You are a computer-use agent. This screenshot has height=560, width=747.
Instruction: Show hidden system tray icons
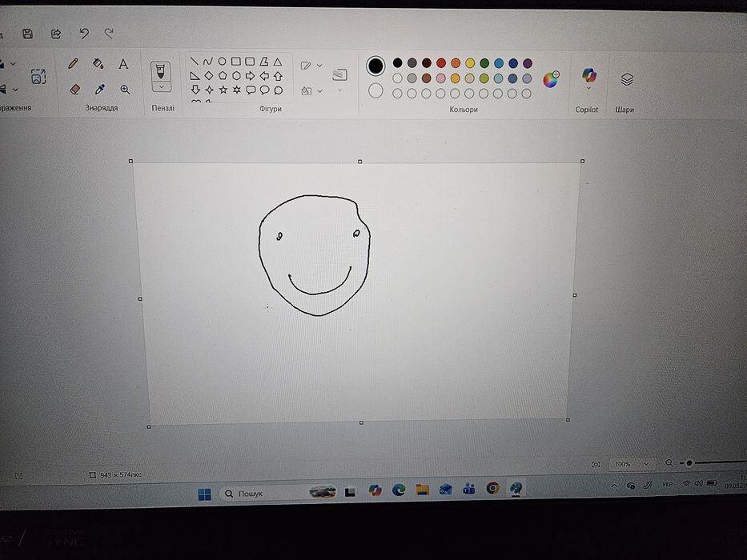pyautogui.click(x=614, y=486)
